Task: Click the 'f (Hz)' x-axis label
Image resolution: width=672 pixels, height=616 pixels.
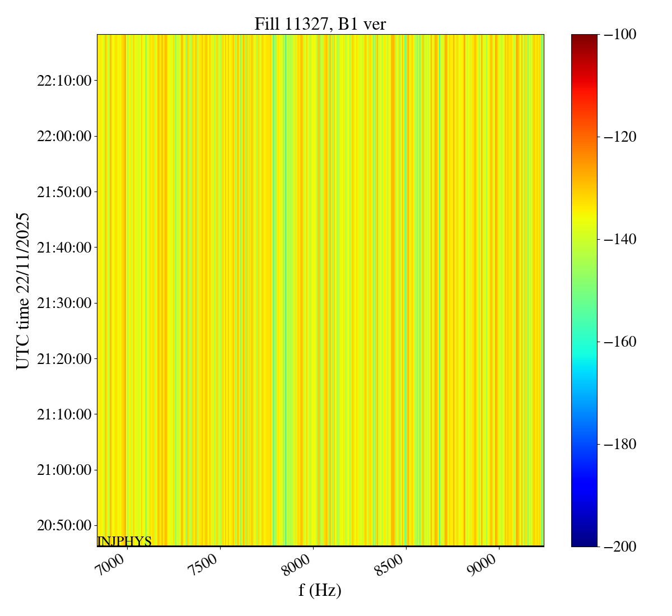Action: tap(320, 590)
